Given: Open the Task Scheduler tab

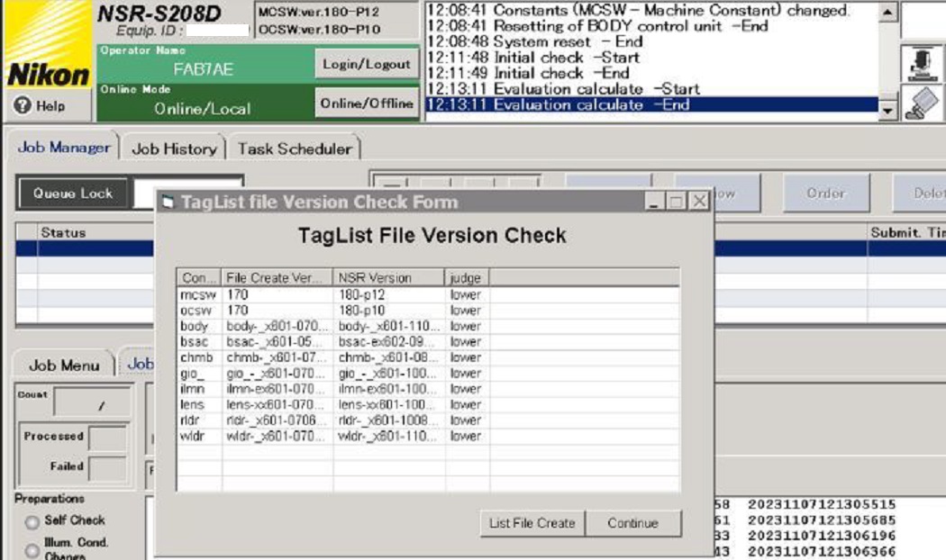Looking at the screenshot, I should [x=295, y=149].
